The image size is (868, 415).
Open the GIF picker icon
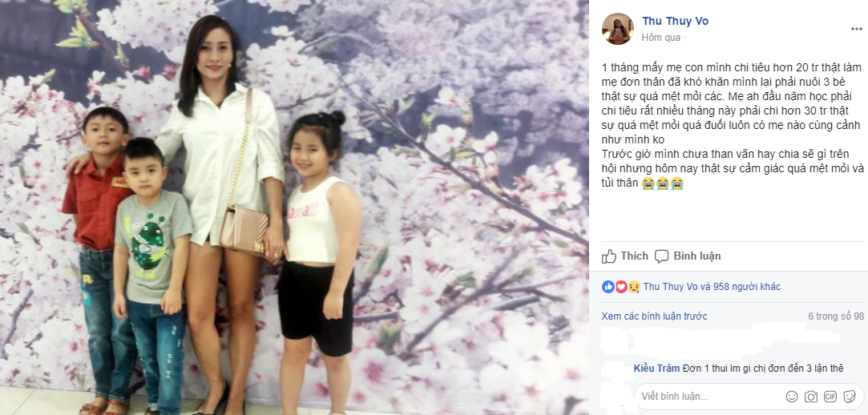[830, 397]
